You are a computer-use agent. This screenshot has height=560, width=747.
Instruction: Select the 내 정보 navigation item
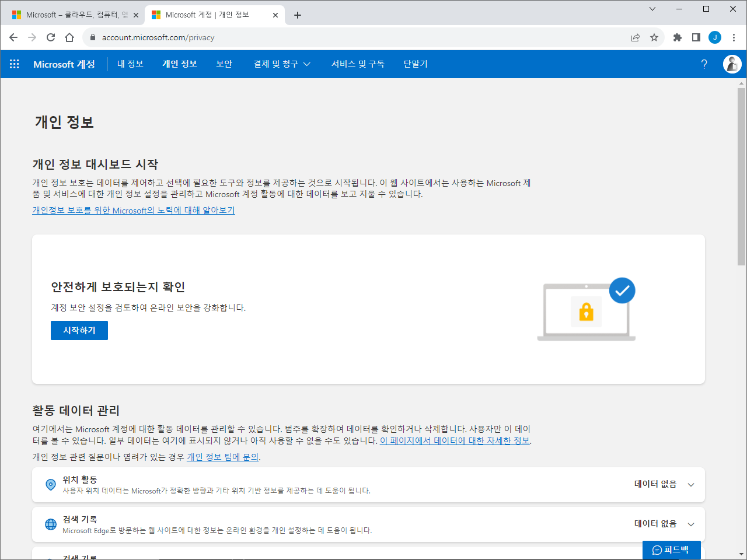[x=130, y=64]
